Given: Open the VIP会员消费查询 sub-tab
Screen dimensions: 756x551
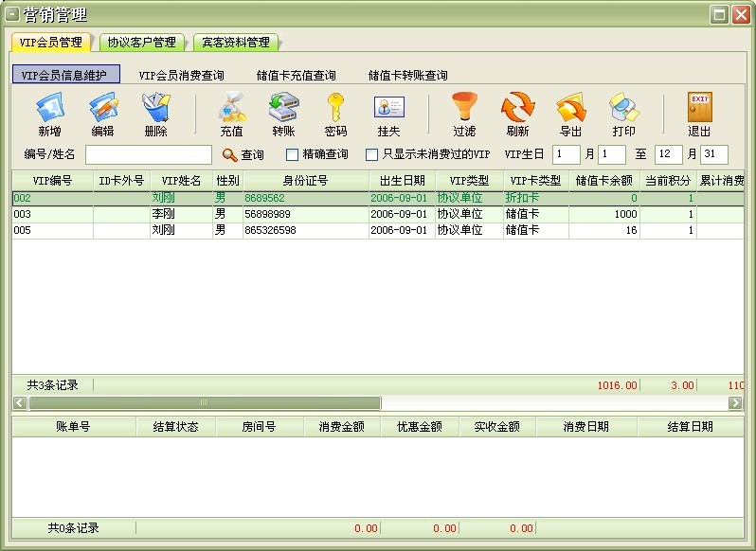Looking at the screenshot, I should pyautogui.click(x=181, y=75).
